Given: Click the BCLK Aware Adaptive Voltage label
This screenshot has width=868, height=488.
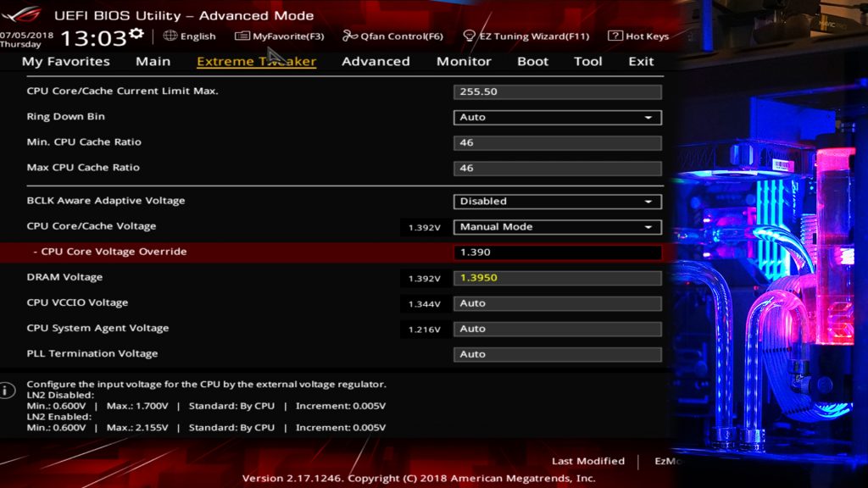Looking at the screenshot, I should tap(106, 200).
